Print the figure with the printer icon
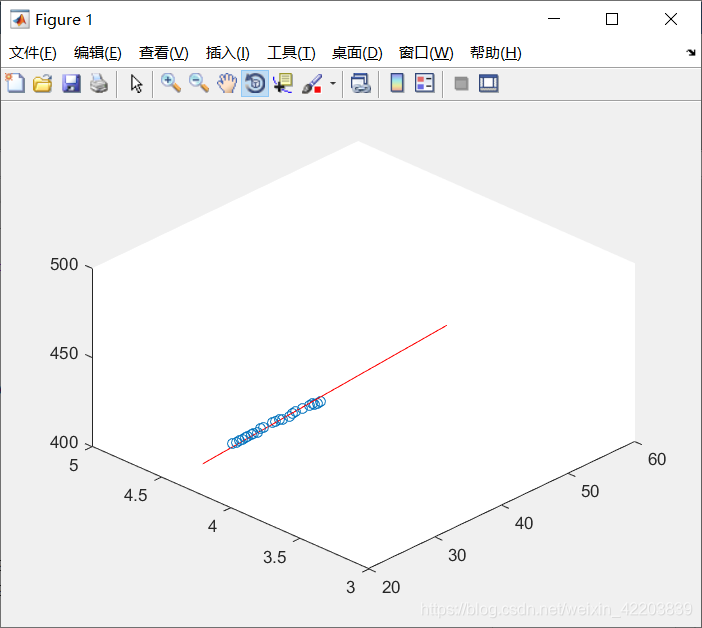This screenshot has height=628, width=702. 99,83
